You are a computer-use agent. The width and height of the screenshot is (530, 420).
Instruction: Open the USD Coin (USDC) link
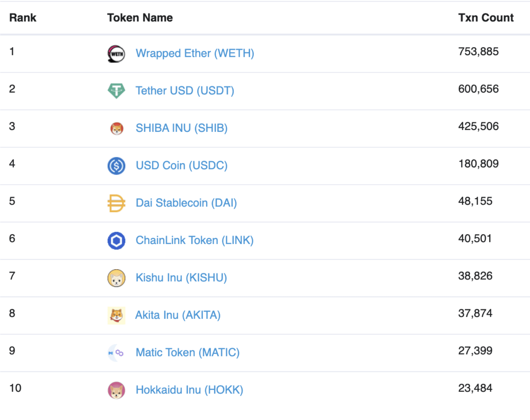pyautogui.click(x=182, y=165)
